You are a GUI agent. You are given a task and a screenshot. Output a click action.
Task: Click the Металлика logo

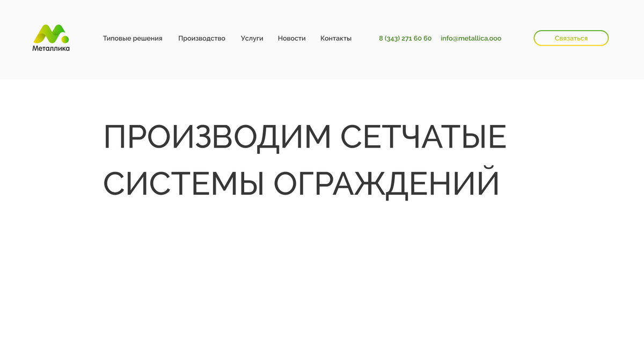(51, 38)
